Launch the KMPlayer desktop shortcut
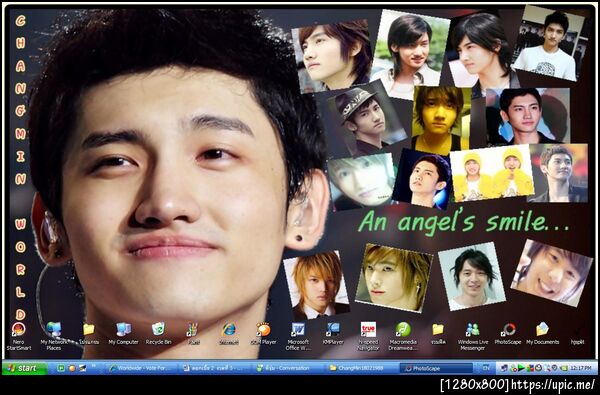This screenshot has width=600, height=395. tap(333, 334)
